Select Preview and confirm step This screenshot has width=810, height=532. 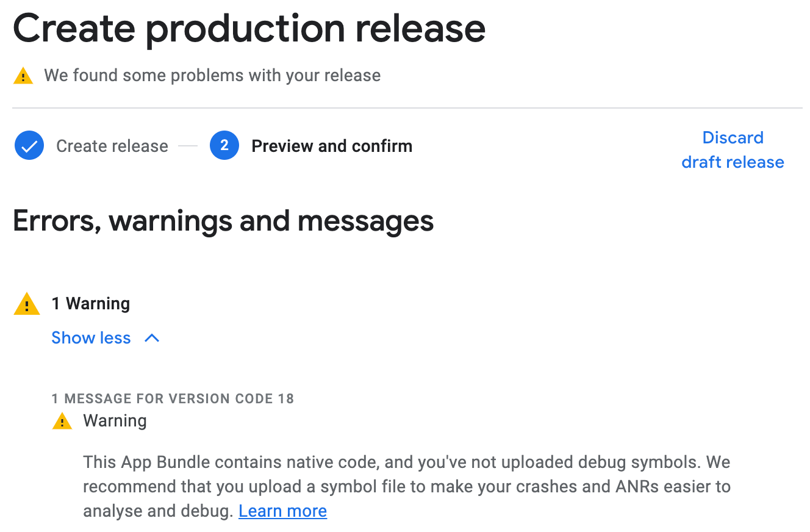[x=332, y=146]
